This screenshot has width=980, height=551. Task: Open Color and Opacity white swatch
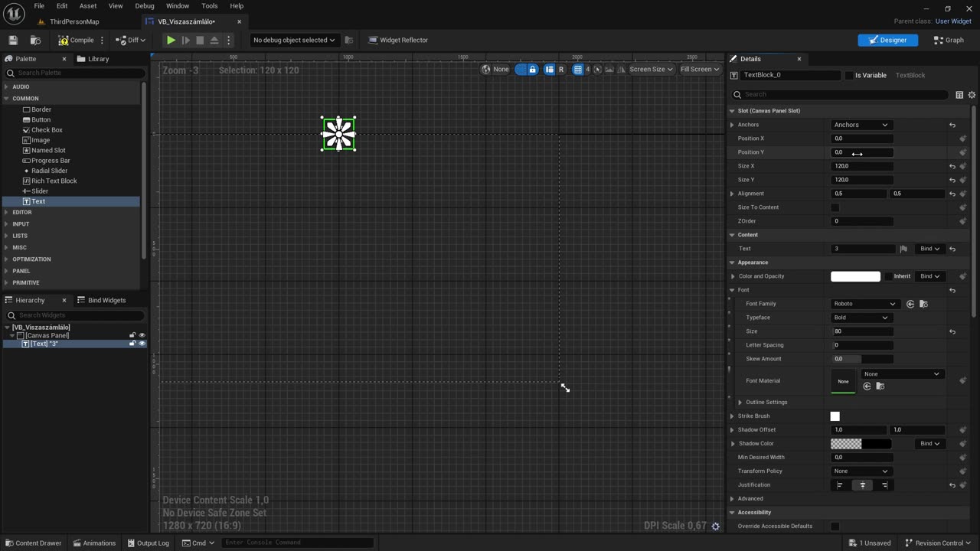855,276
